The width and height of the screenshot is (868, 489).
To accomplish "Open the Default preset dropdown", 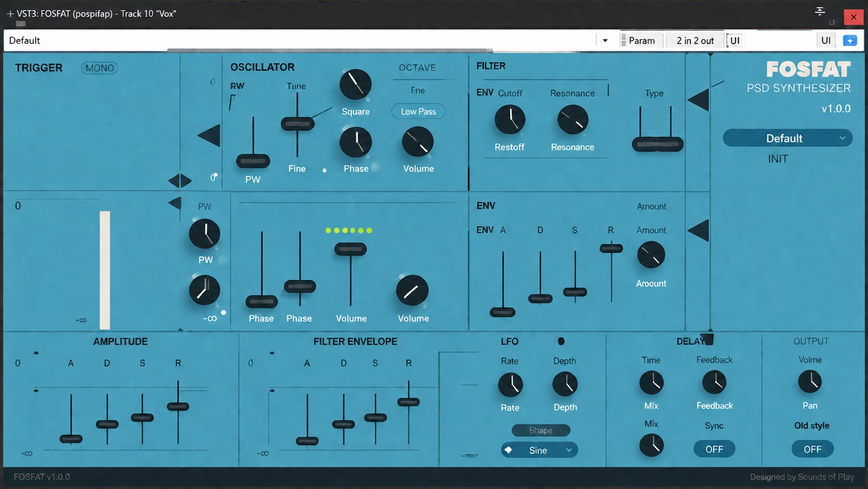I will pyautogui.click(x=788, y=138).
